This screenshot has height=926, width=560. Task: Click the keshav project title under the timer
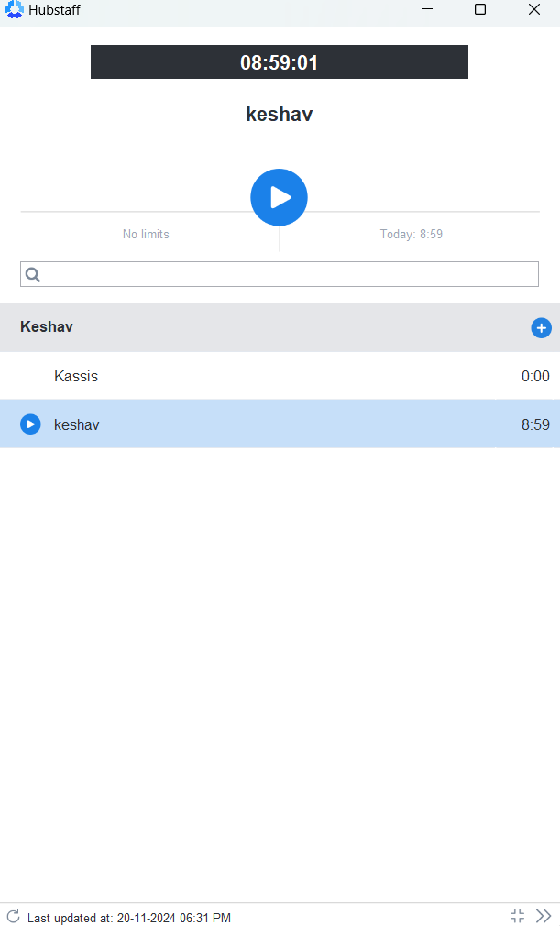pyautogui.click(x=280, y=114)
